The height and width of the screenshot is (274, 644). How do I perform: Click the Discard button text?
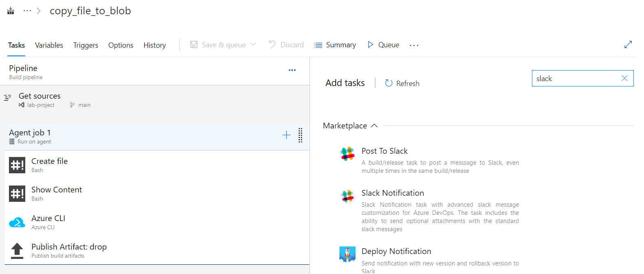[292, 45]
